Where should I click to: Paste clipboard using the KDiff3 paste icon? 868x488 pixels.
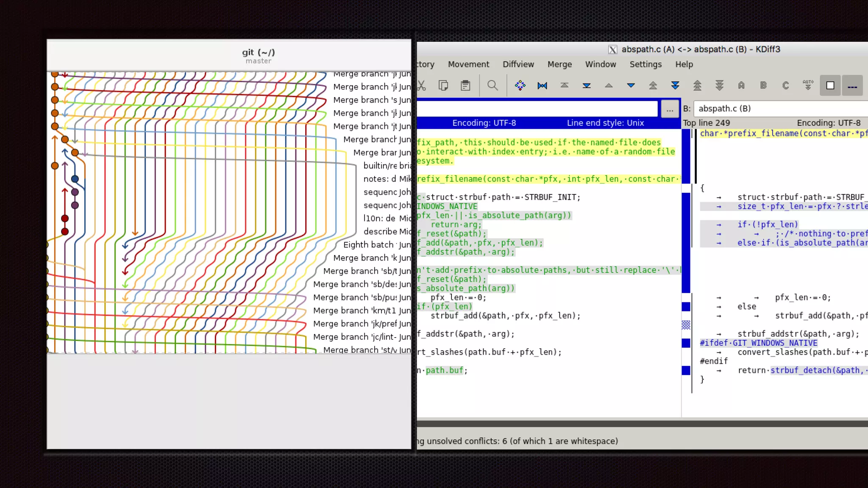pos(465,86)
